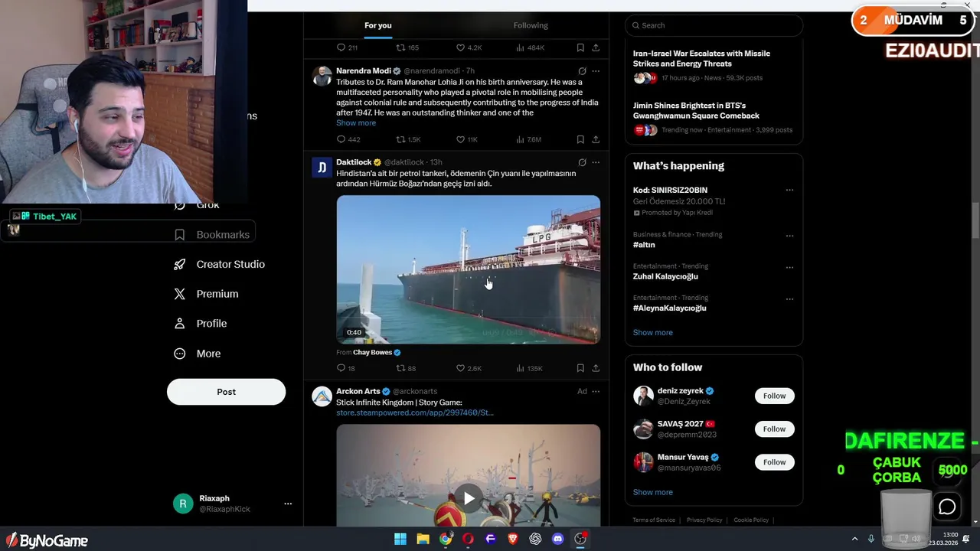980x551 pixels.
Task: Open Cookie Policy footer link
Action: click(x=751, y=520)
